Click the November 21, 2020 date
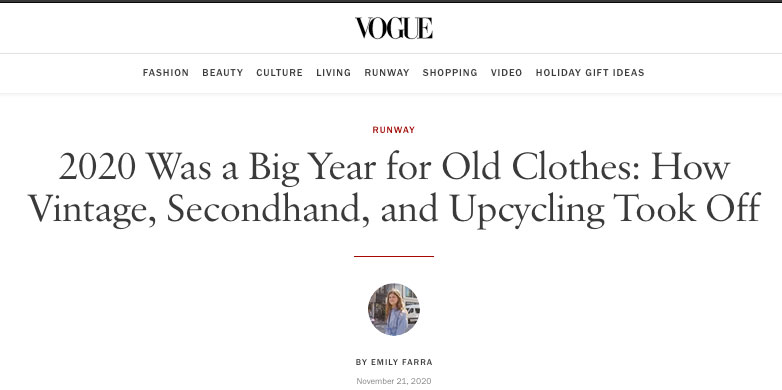This screenshot has width=782, height=390. 394,381
